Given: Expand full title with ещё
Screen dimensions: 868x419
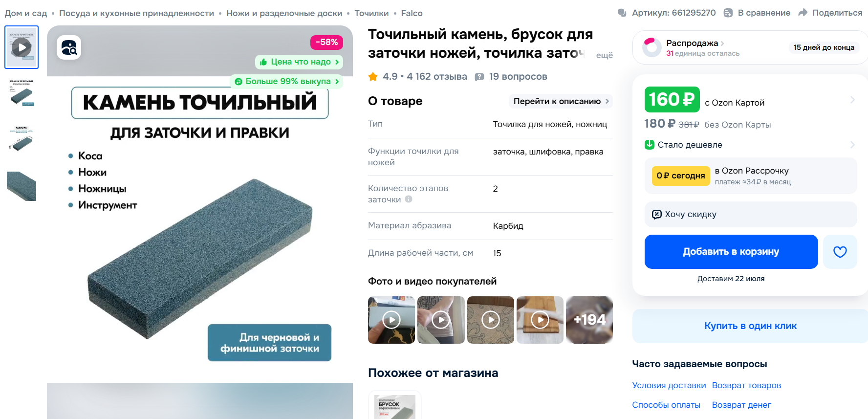Looking at the screenshot, I should pyautogui.click(x=604, y=55).
